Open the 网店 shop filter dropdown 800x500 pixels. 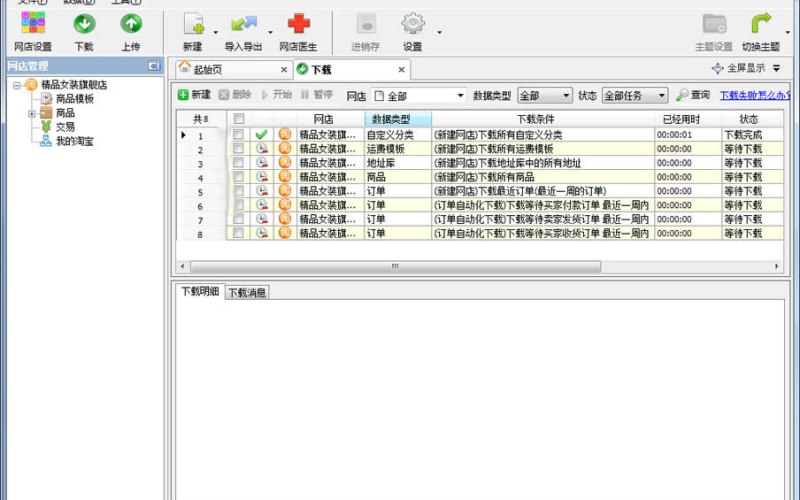tap(418, 95)
